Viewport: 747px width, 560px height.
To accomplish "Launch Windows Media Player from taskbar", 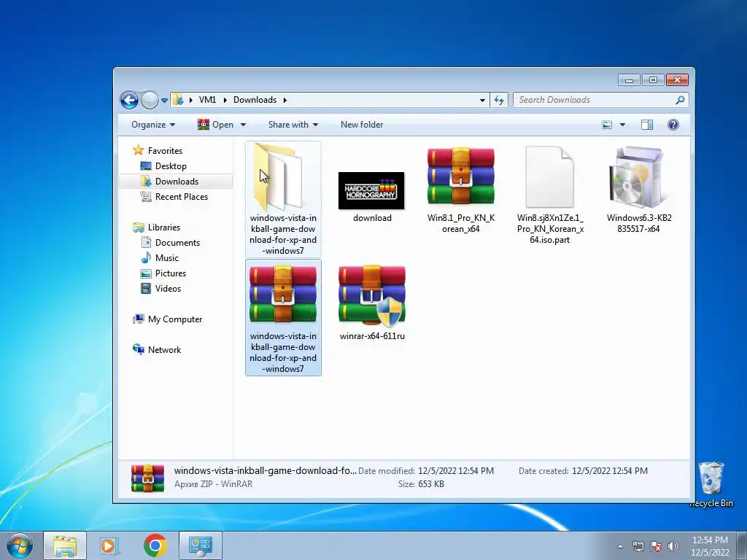I will (x=109, y=545).
